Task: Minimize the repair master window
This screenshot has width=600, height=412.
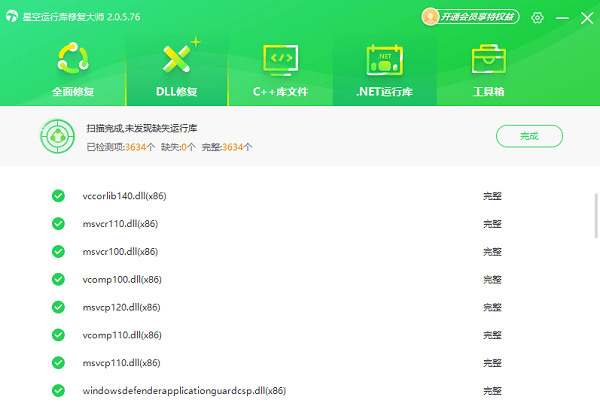Action: tap(562, 18)
